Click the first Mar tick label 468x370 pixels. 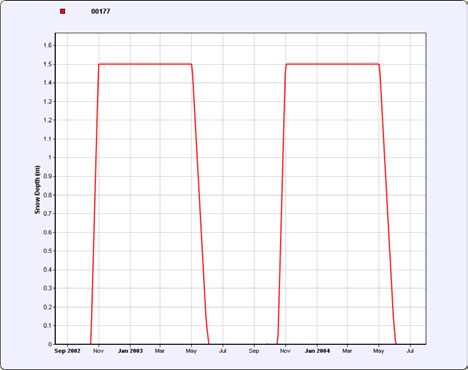(160, 351)
